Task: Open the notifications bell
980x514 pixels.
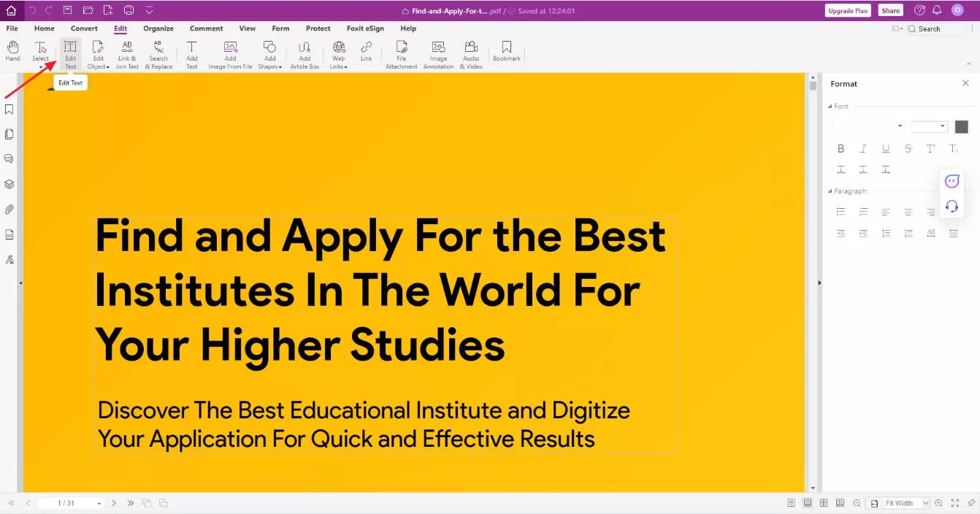Action: pyautogui.click(x=937, y=10)
